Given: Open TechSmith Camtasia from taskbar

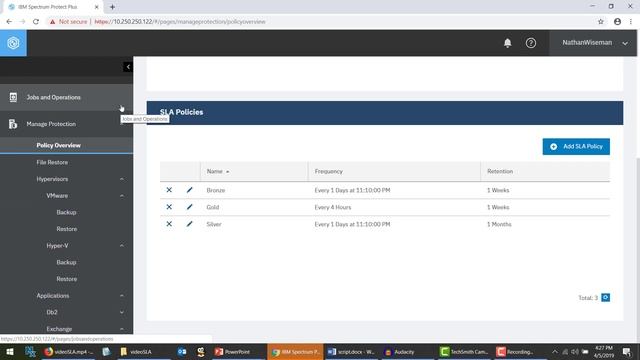Looking at the screenshot, I should (464, 352).
